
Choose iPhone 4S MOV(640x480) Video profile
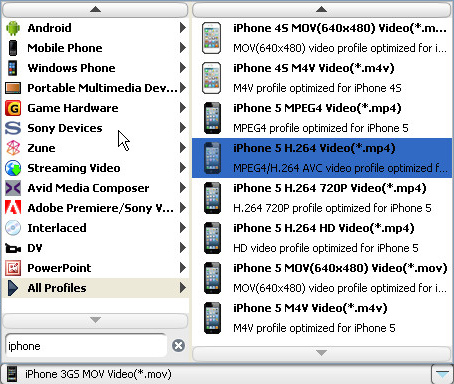tap(322, 38)
